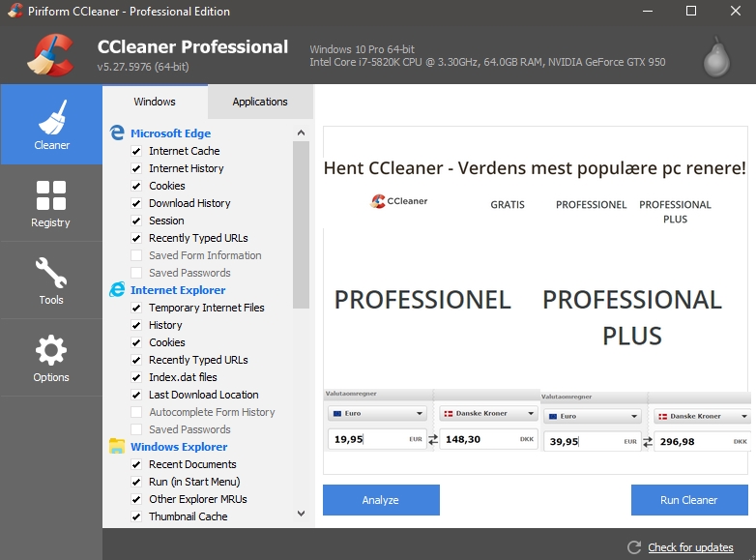Viewport: 756px width, 560px height.
Task: Click the 296,98 DKK input field
Action: 703,442
